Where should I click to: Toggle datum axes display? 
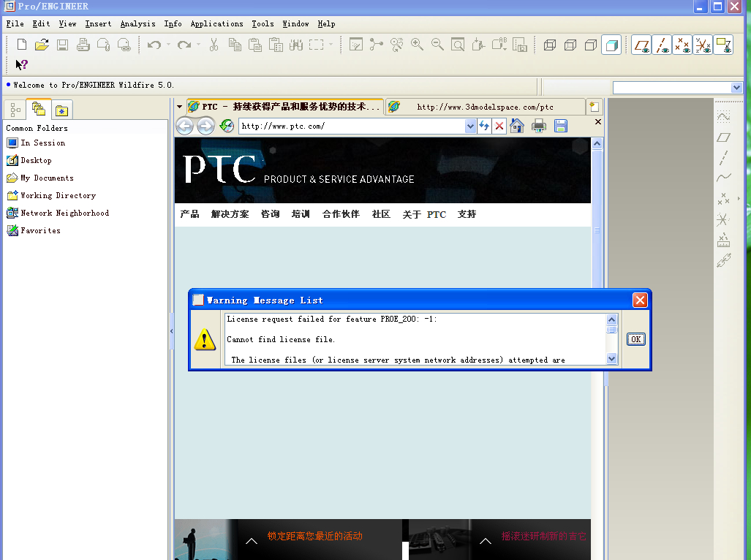point(662,45)
